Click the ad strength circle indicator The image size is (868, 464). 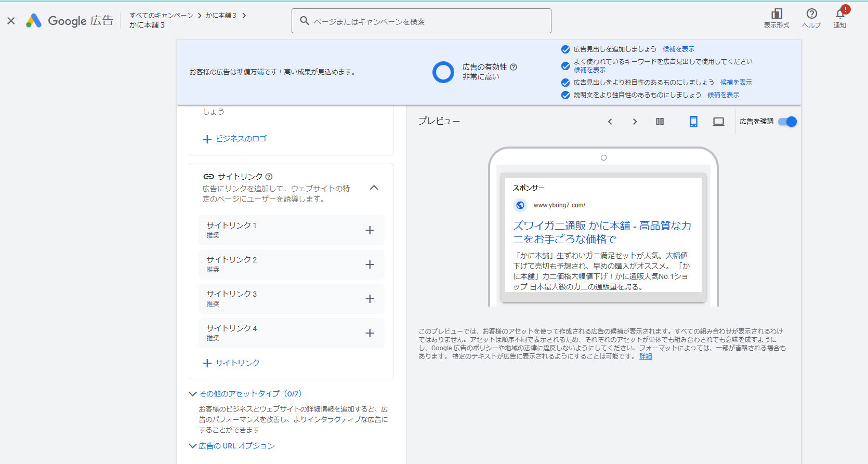coord(443,72)
